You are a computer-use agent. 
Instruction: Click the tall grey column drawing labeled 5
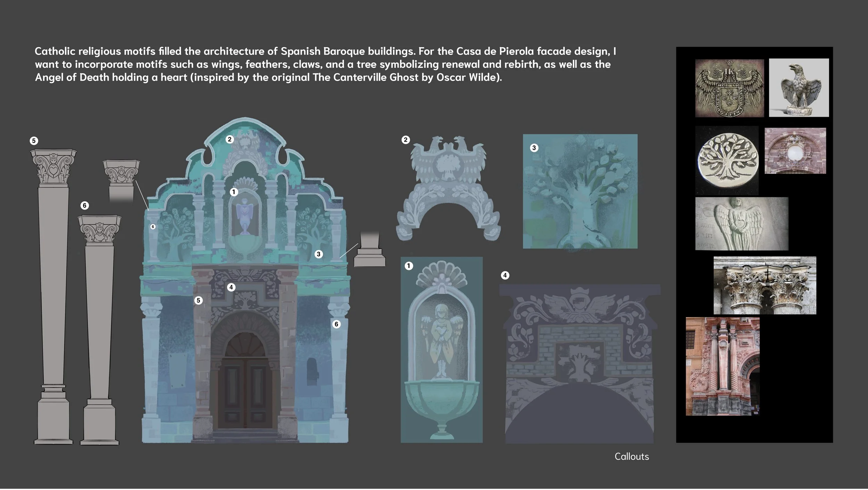53,297
